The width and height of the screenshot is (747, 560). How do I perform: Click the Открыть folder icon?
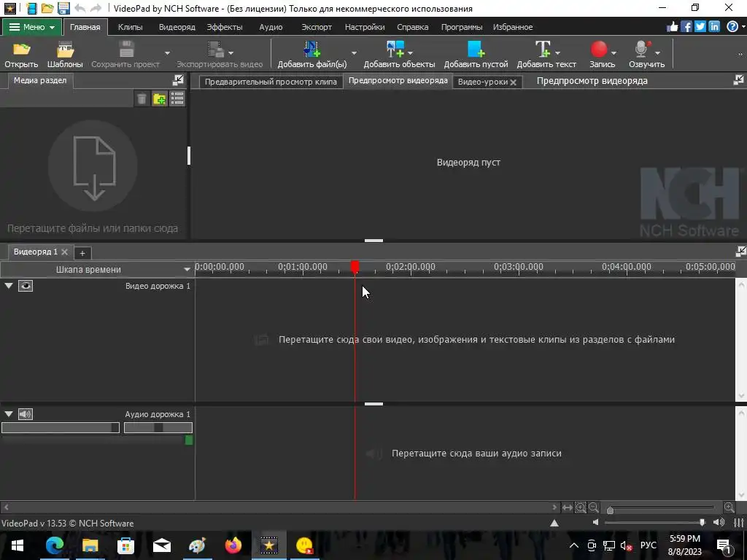(21, 49)
